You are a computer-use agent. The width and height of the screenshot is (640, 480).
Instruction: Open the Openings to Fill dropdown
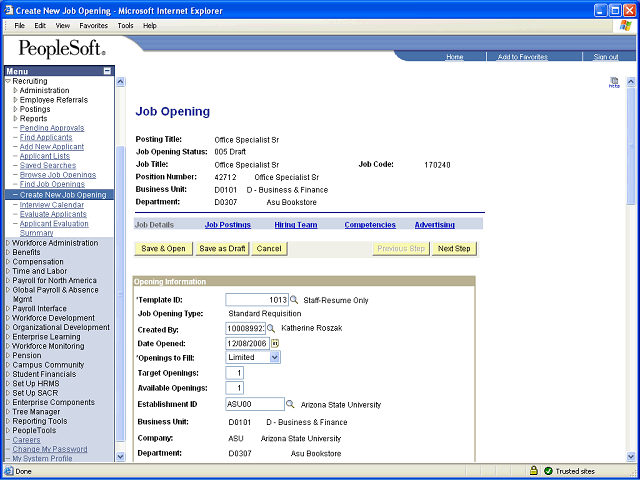275,358
